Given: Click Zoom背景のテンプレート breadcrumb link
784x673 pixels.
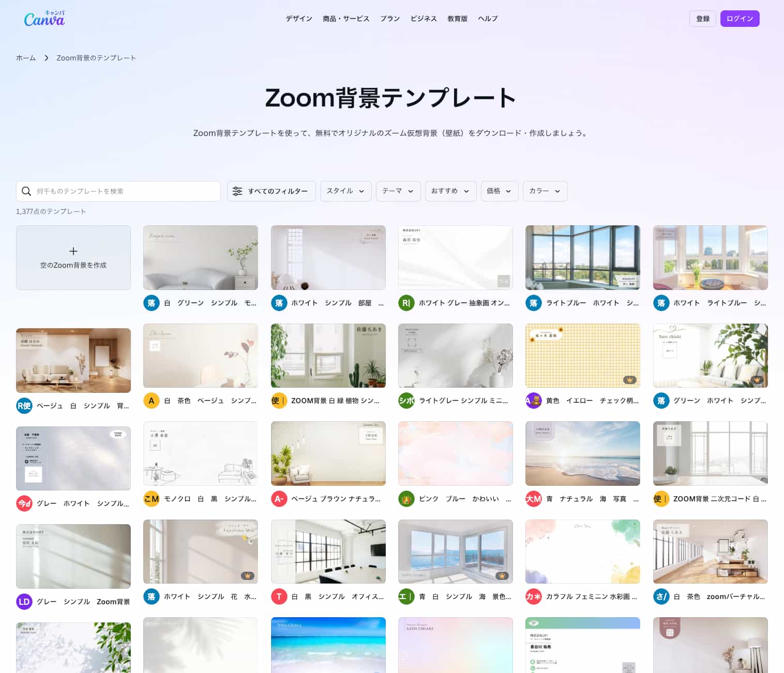Looking at the screenshot, I should (x=96, y=58).
